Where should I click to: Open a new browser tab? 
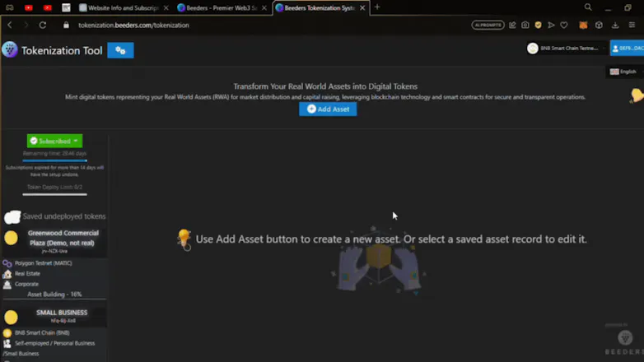click(377, 7)
